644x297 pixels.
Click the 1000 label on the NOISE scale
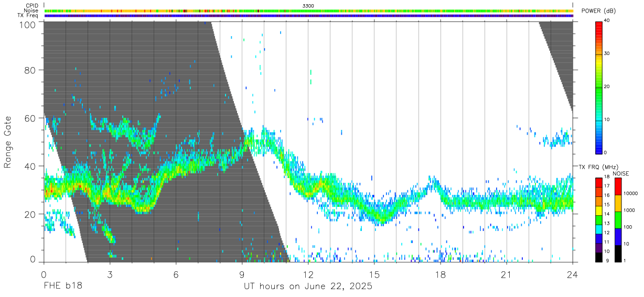tap(629, 210)
